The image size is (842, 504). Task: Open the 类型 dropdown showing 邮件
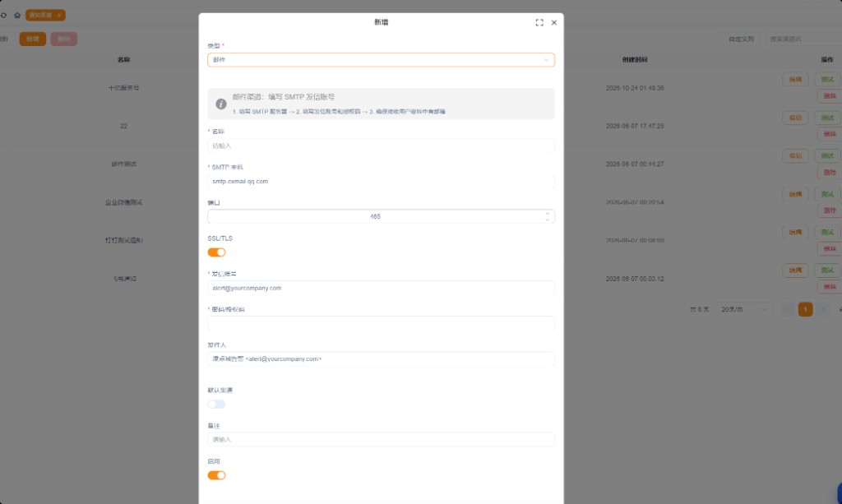[381, 59]
